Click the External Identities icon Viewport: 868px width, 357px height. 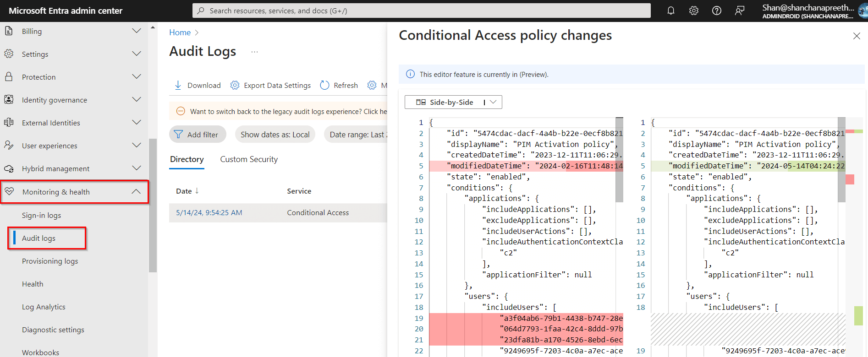pyautogui.click(x=9, y=122)
